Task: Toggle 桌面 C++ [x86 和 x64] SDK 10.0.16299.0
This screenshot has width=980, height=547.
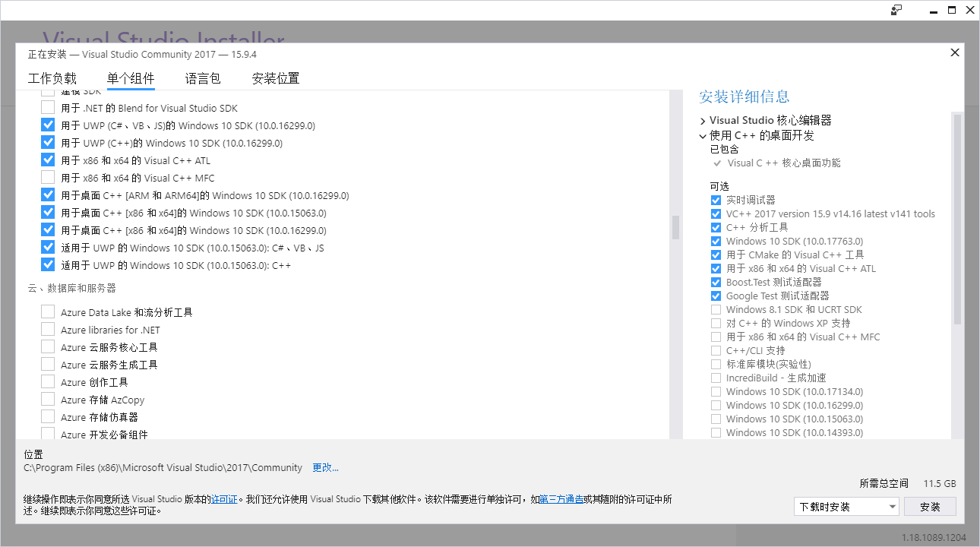Action: click(x=48, y=230)
